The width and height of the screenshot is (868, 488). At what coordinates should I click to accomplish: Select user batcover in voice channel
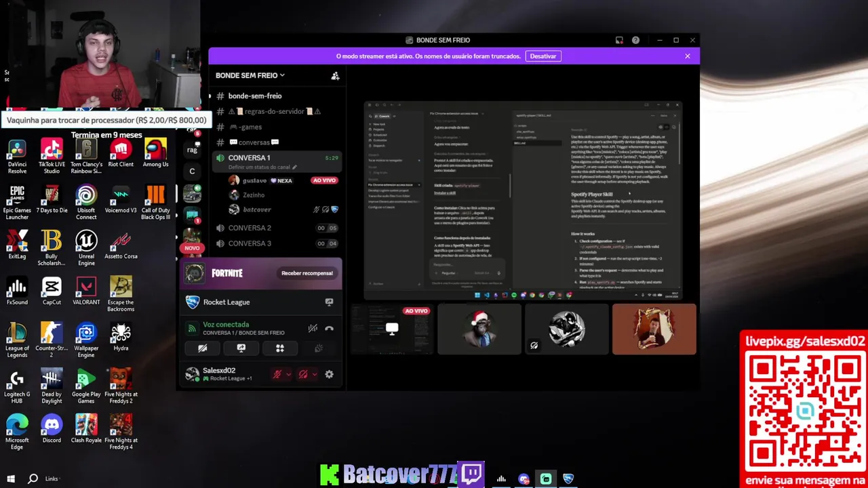click(282, 210)
